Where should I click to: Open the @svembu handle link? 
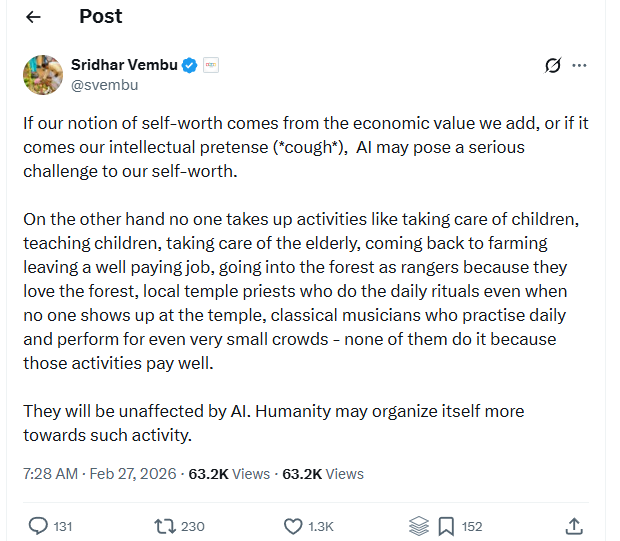coord(104,85)
